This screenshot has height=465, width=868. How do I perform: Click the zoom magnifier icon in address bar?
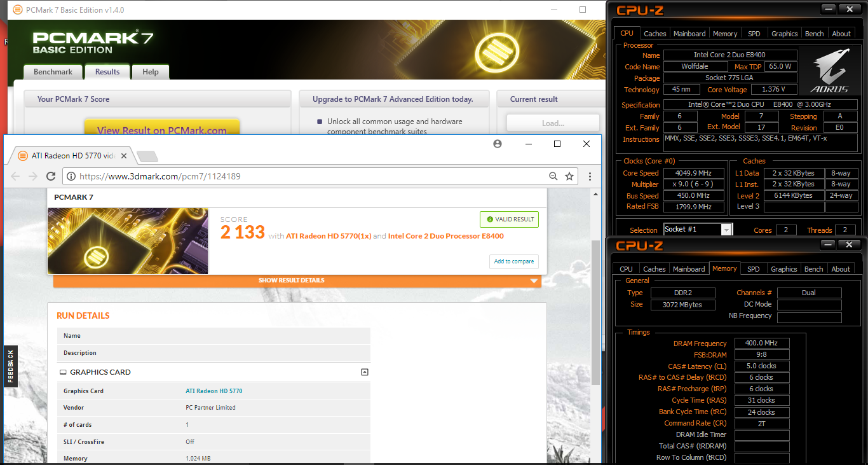tap(553, 176)
